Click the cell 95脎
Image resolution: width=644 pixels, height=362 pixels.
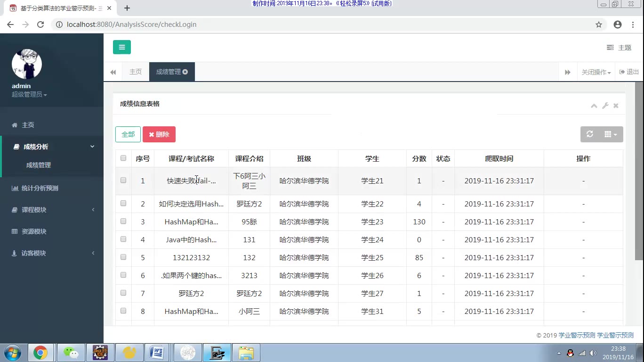click(x=249, y=222)
